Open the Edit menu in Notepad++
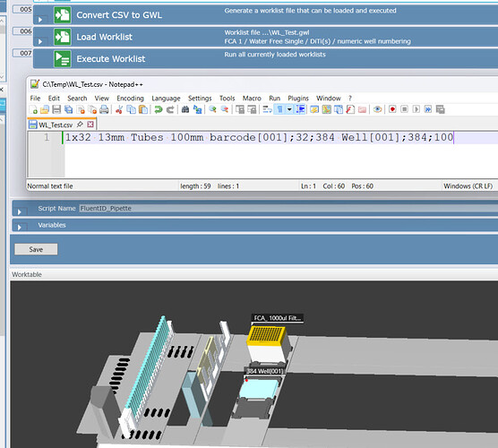This screenshot has width=498, height=448. [x=54, y=99]
